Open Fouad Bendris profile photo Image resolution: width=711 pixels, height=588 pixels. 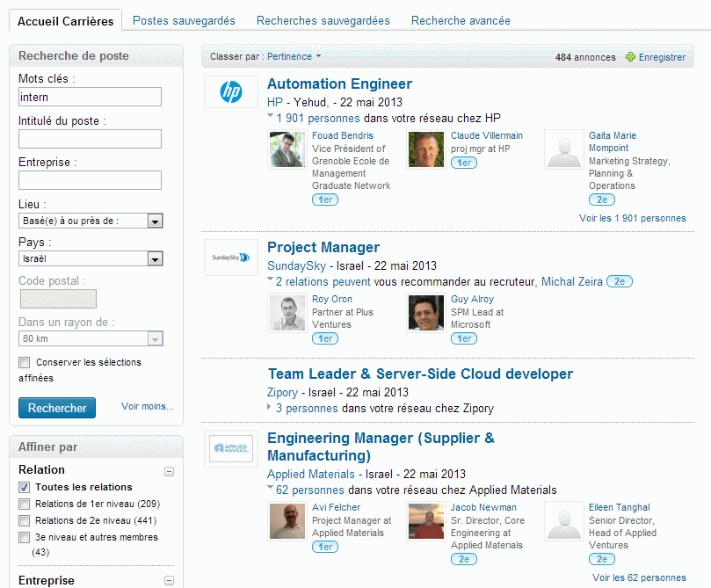287,149
